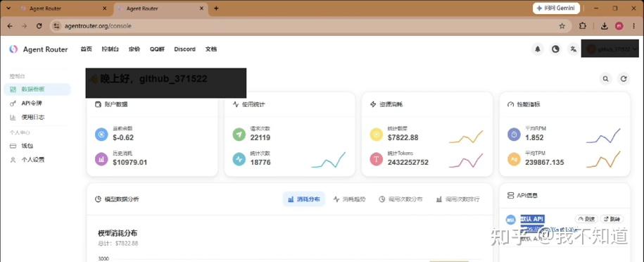Screen dimensions: 644x262
Task: Switch to the 调用次数排行 tab
Action: 458,199
